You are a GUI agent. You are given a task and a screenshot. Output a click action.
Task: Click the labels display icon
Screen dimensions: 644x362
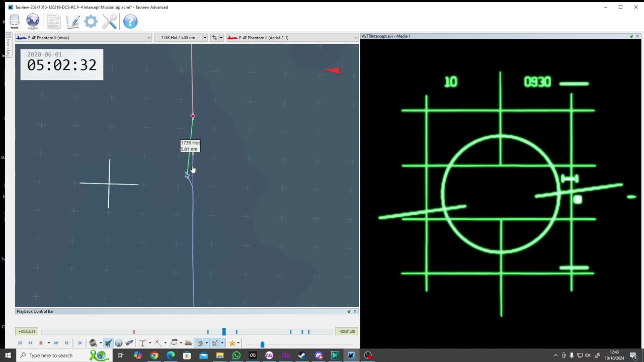click(174, 343)
